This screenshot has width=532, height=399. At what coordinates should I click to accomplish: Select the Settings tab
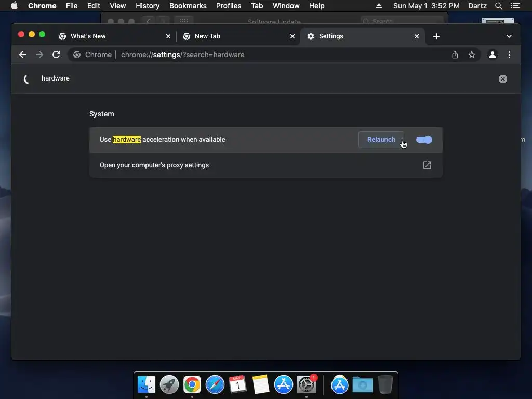(x=362, y=36)
